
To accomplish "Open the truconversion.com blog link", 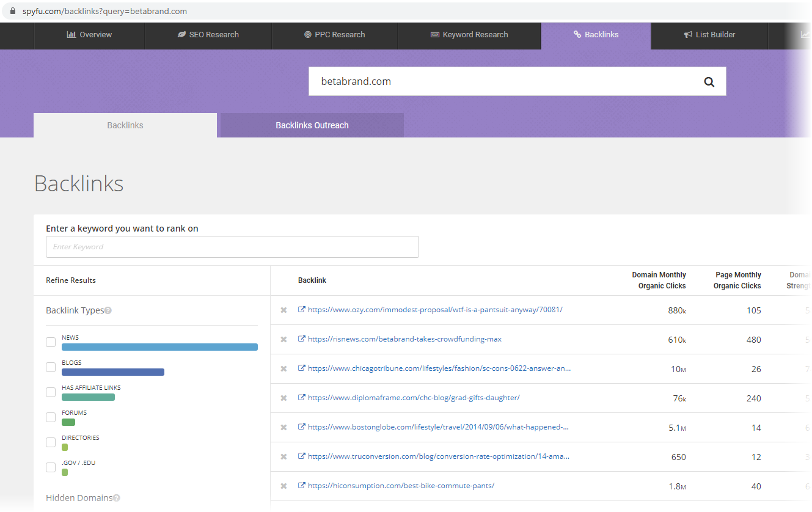I will 439,456.
